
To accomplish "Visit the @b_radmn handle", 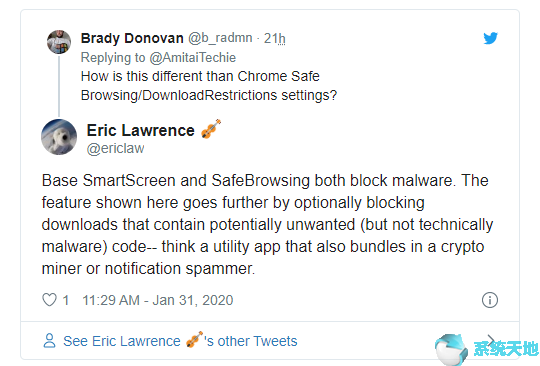I will pyautogui.click(x=220, y=38).
